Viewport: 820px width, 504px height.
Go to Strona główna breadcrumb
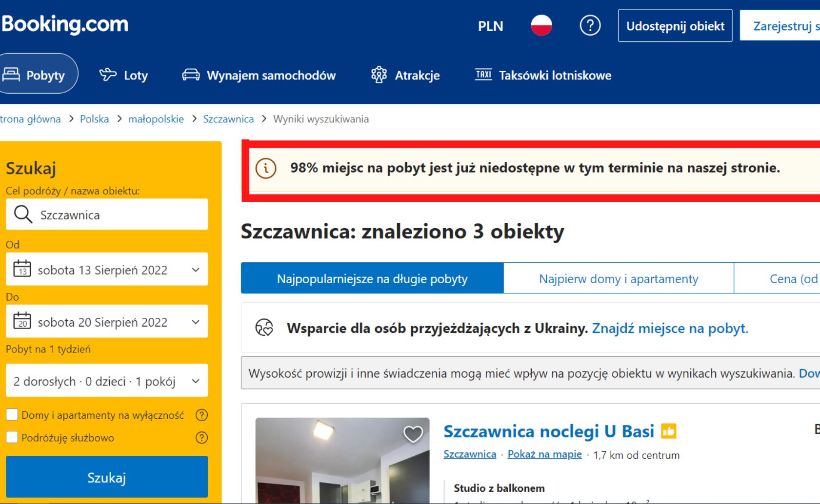30,119
